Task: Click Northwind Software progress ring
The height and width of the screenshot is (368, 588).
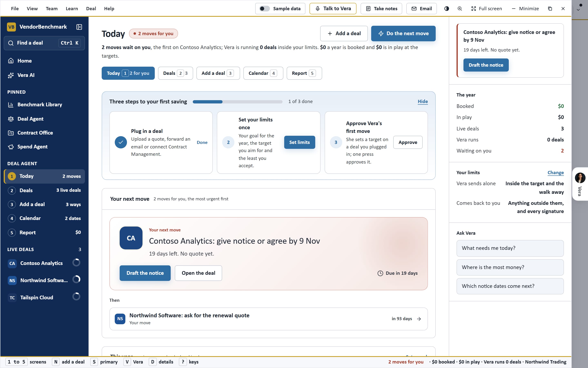Action: pyautogui.click(x=76, y=279)
